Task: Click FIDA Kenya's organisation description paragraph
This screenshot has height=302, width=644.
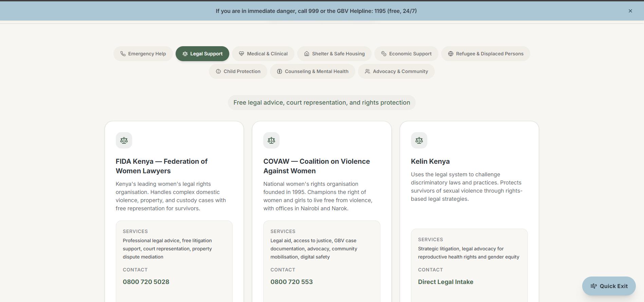Action: tap(171, 196)
